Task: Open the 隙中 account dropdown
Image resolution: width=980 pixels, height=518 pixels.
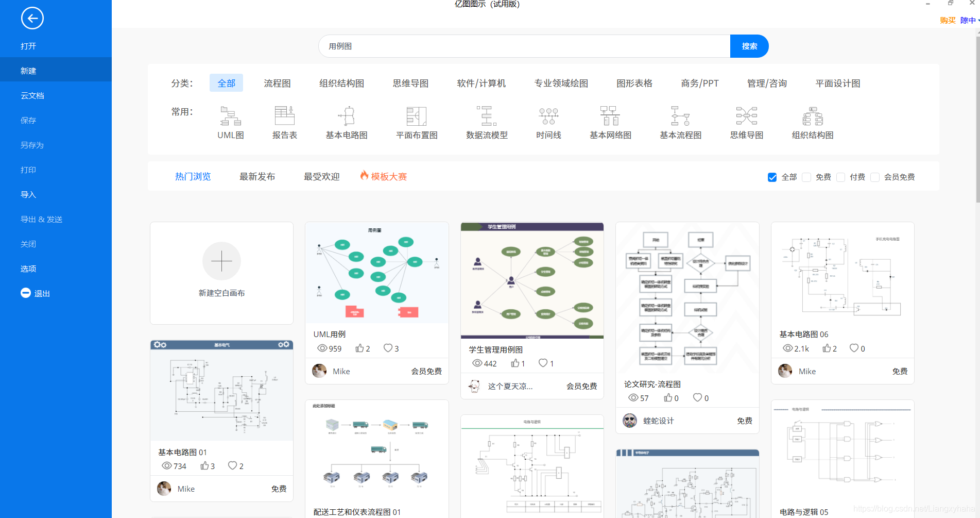Action: pyautogui.click(x=970, y=21)
